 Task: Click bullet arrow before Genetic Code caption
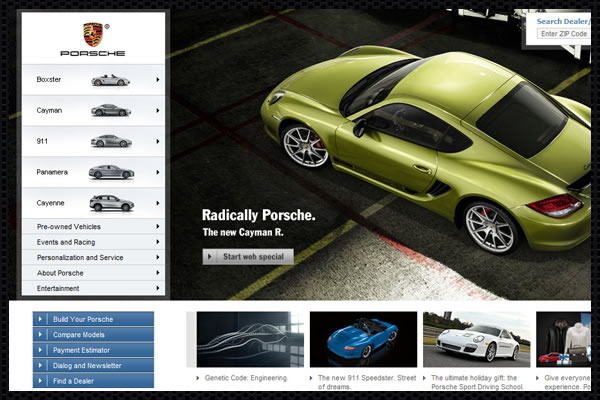click(x=197, y=378)
